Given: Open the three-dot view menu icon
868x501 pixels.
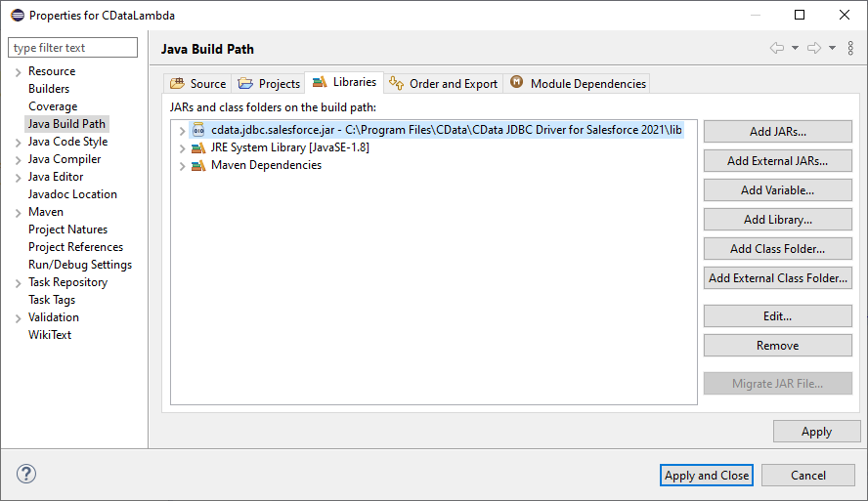Looking at the screenshot, I should 850,48.
